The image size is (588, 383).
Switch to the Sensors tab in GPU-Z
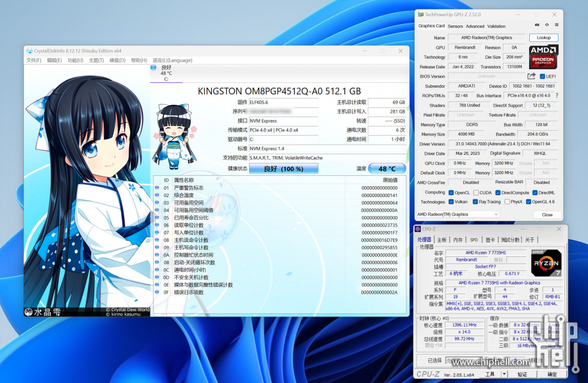455,26
